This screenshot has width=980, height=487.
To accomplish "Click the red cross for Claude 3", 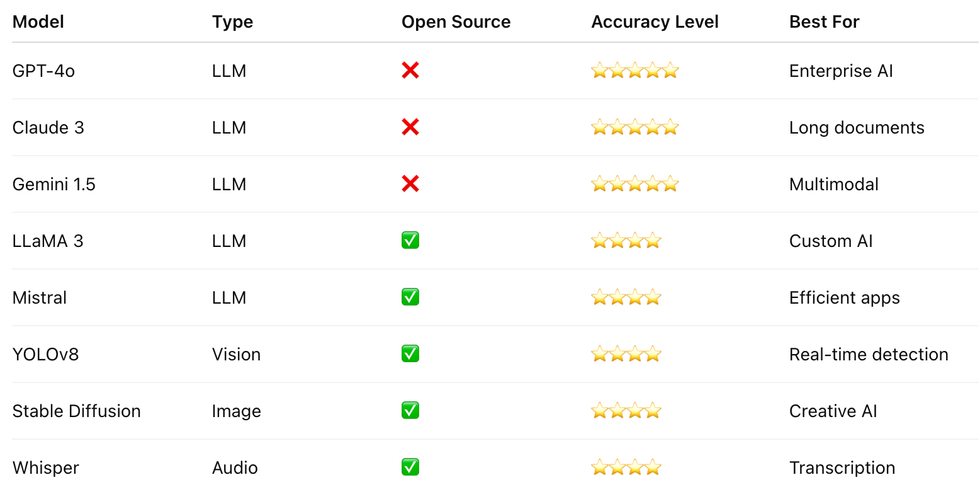I will 410,127.
